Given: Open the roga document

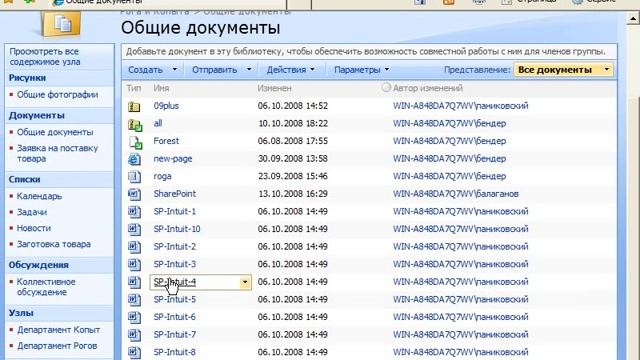Looking at the screenshot, I should coord(162,176).
